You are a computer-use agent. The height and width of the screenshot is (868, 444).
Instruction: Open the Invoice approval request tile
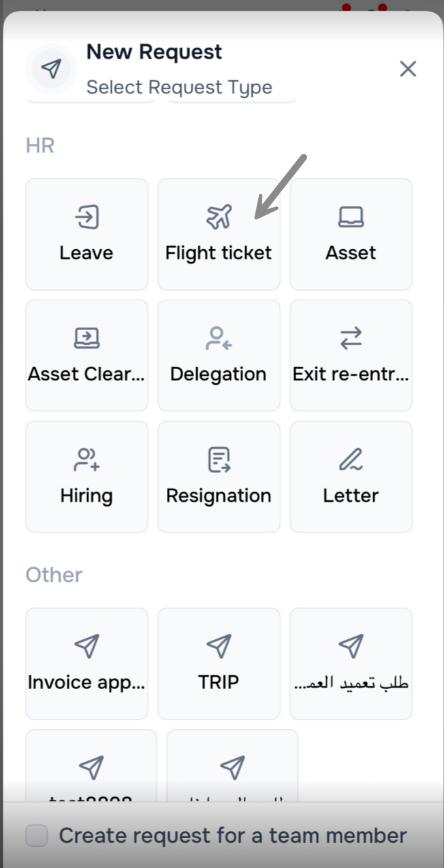(x=86, y=663)
